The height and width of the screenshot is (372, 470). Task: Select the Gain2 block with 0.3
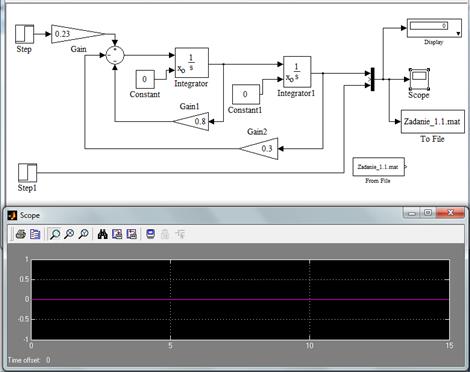[x=259, y=149]
